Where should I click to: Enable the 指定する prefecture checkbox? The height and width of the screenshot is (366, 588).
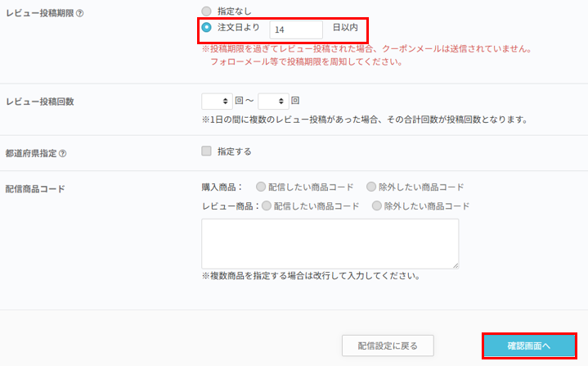[x=207, y=151]
